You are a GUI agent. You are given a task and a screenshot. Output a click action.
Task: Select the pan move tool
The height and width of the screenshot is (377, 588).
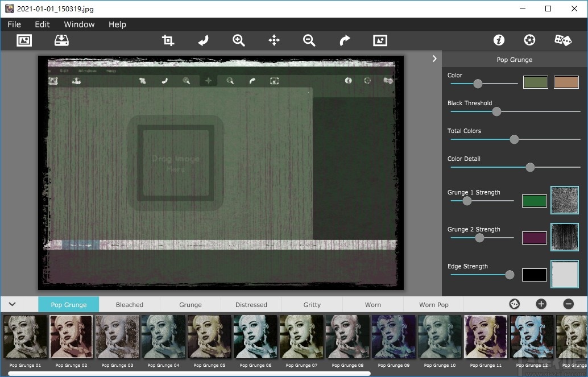tap(274, 40)
